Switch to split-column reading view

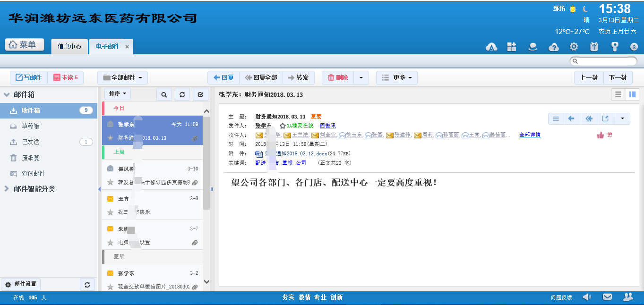(632, 94)
